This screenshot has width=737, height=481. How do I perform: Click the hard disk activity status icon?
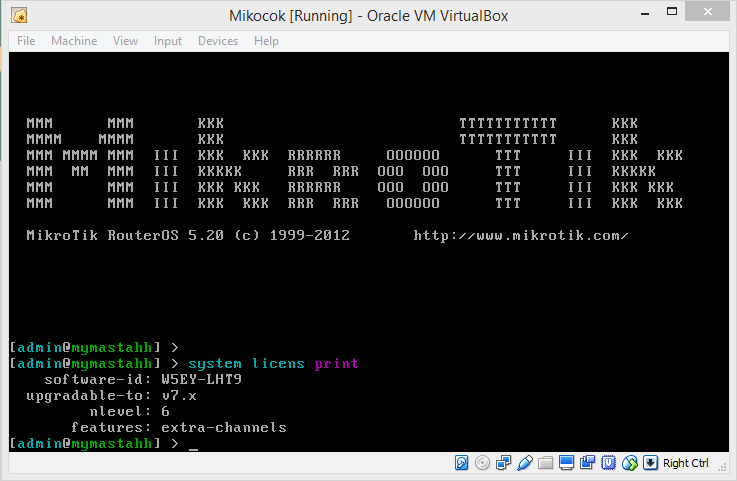point(461,463)
